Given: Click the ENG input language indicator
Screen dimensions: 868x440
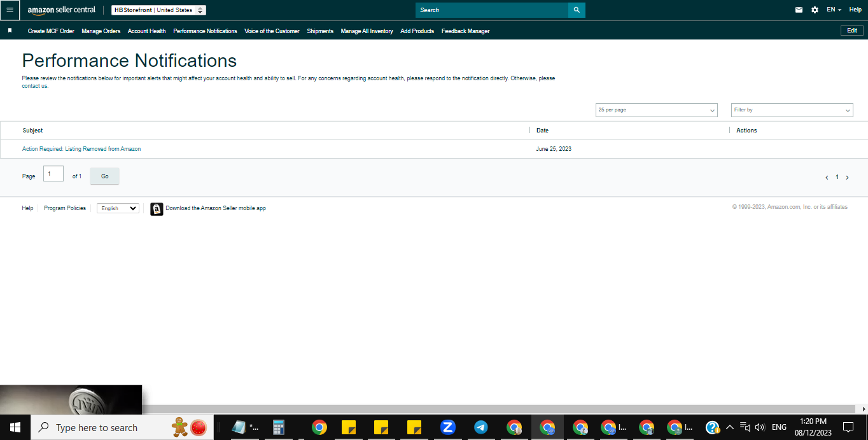Looking at the screenshot, I should pyautogui.click(x=779, y=427).
